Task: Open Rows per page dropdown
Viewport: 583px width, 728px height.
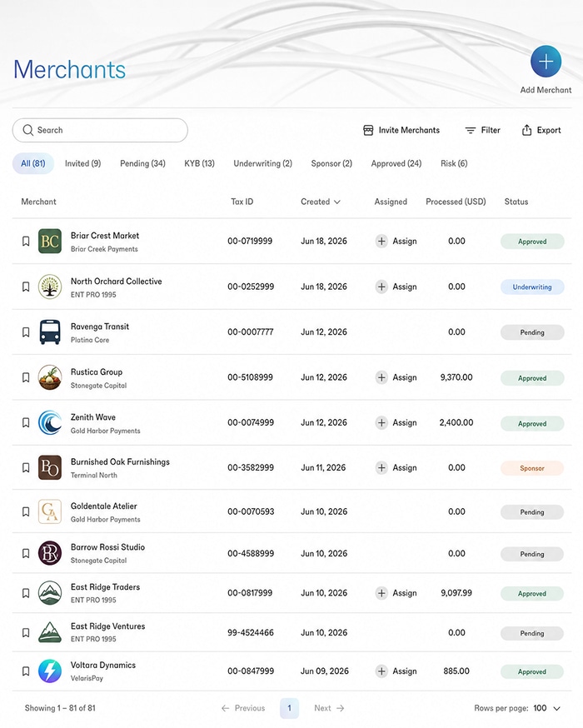Action: (x=547, y=708)
